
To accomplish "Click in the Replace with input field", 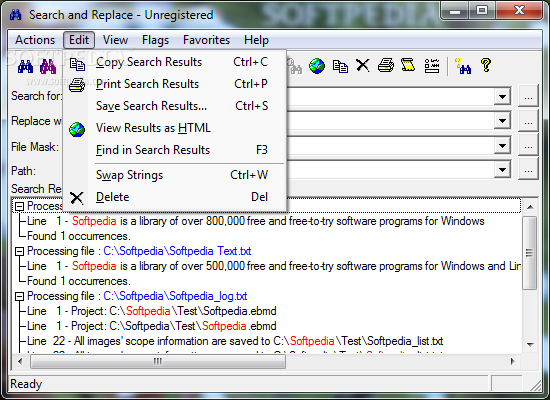I will (x=390, y=121).
